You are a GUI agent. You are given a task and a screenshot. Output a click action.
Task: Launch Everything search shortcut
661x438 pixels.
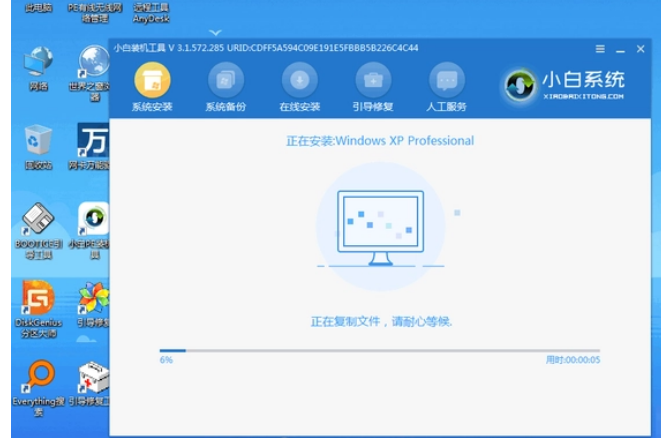38,380
